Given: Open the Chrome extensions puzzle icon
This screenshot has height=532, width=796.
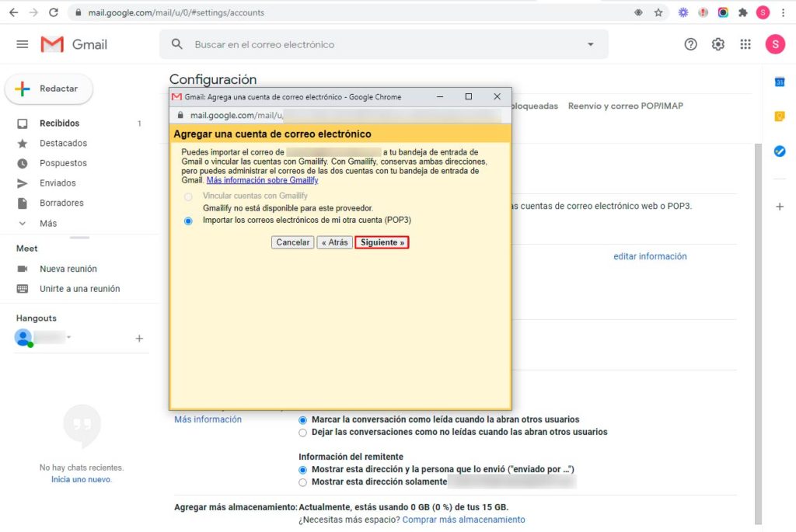Looking at the screenshot, I should 742,12.
